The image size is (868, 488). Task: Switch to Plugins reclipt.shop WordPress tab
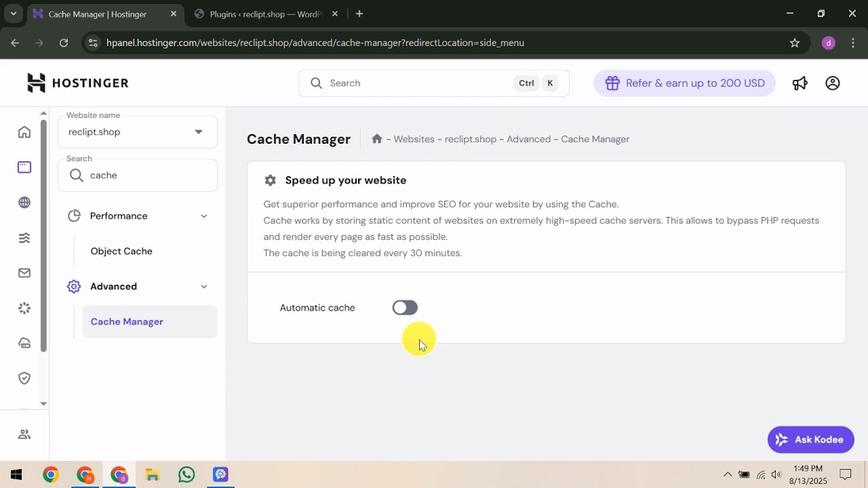click(266, 14)
